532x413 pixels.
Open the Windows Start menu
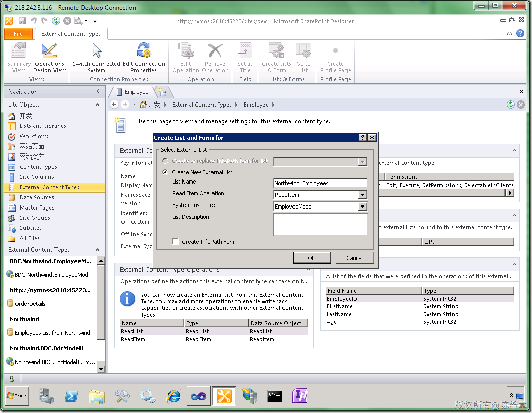[17, 396]
